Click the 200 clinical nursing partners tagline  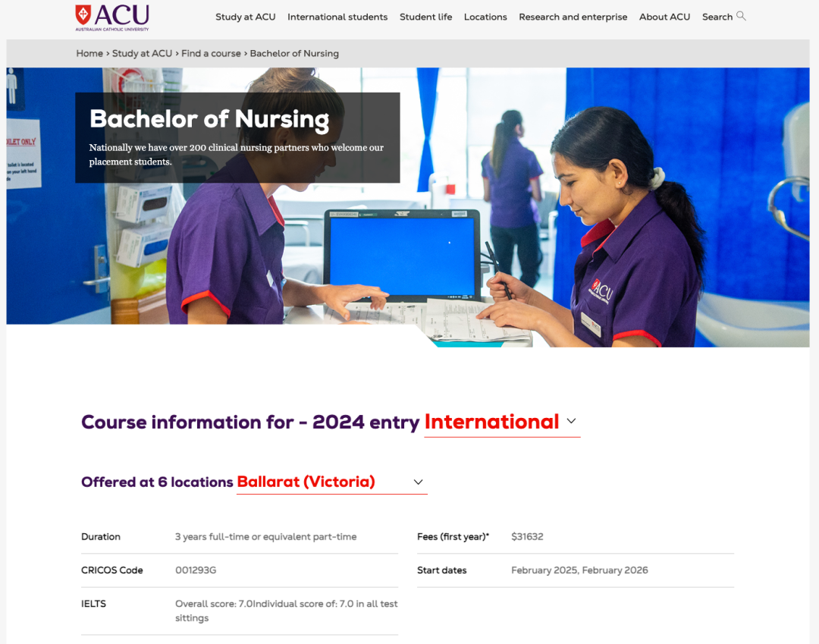pyautogui.click(x=236, y=155)
